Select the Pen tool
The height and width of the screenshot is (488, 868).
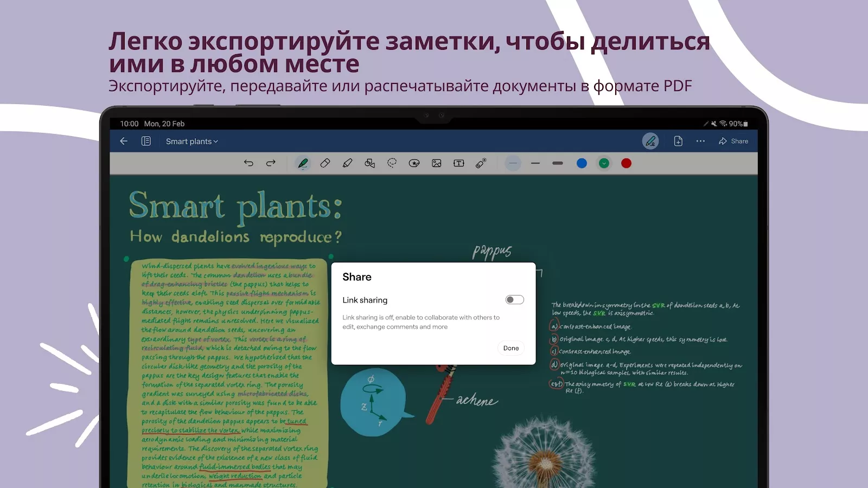coord(303,163)
